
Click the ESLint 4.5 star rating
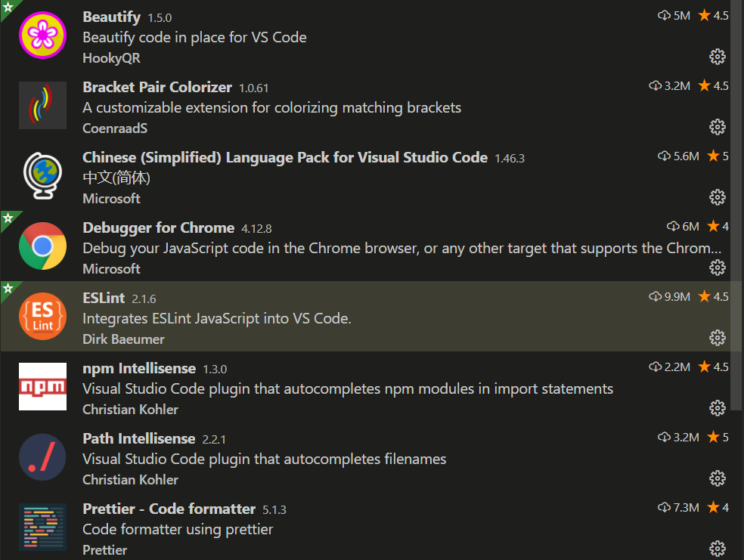(x=713, y=297)
